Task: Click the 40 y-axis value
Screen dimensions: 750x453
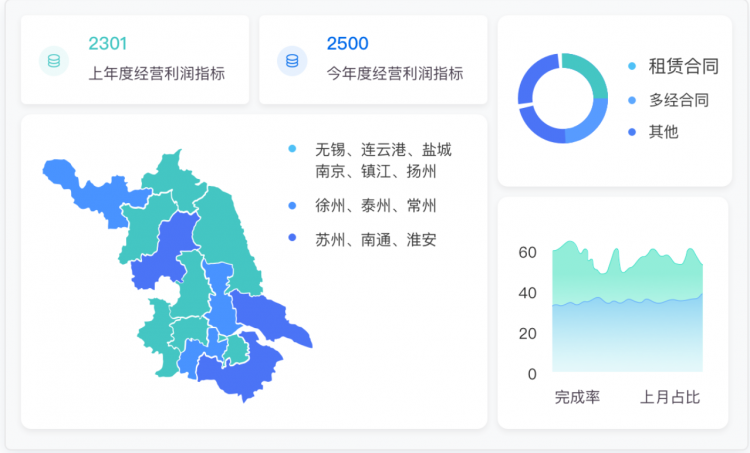Action: coord(528,293)
